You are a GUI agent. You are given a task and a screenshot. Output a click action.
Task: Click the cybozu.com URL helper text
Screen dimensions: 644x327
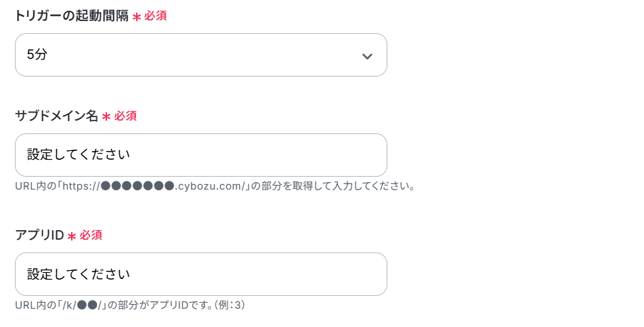[x=215, y=186]
